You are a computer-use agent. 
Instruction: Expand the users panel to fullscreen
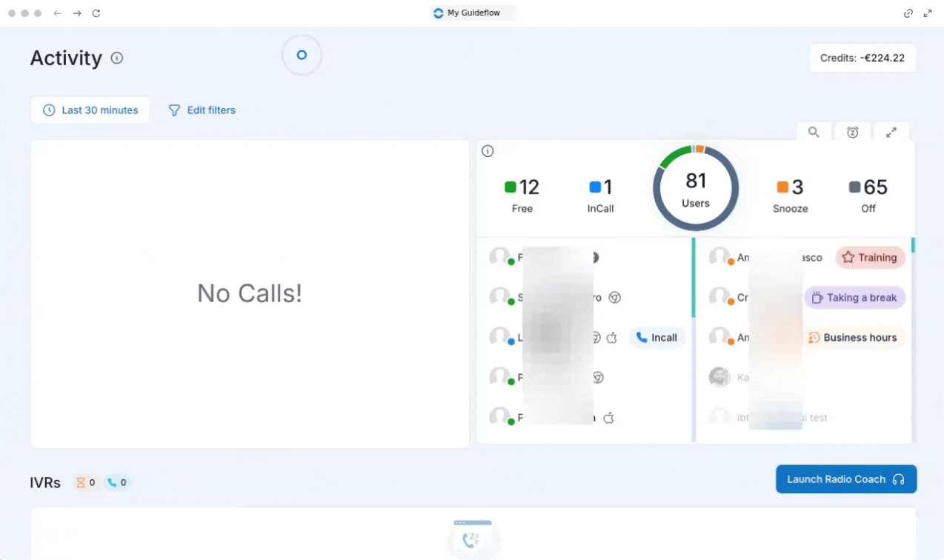(891, 132)
